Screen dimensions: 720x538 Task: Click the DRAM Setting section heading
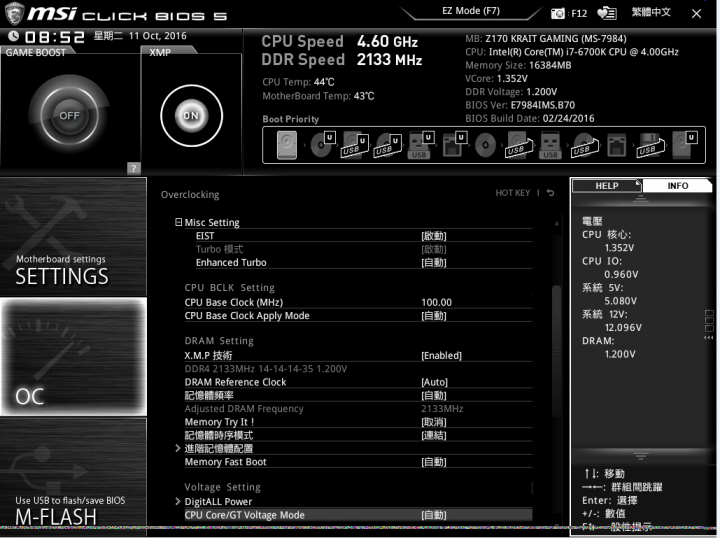pyautogui.click(x=219, y=341)
